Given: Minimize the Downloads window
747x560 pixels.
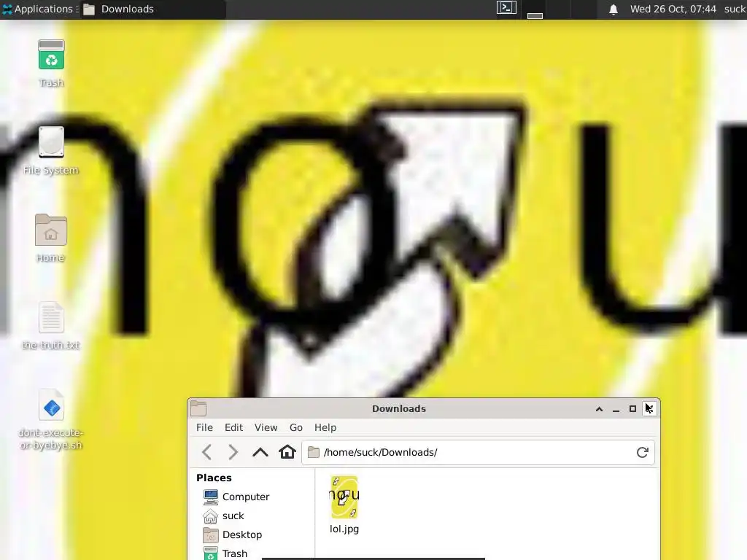Looking at the screenshot, I should [x=616, y=409].
